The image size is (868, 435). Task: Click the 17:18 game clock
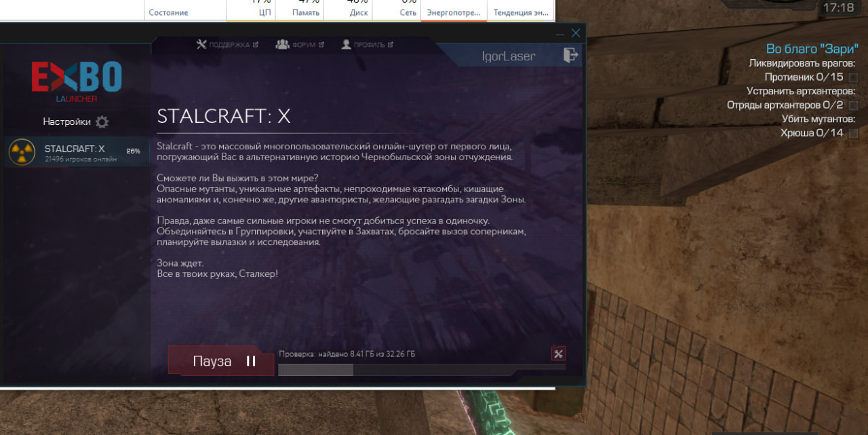[838, 8]
